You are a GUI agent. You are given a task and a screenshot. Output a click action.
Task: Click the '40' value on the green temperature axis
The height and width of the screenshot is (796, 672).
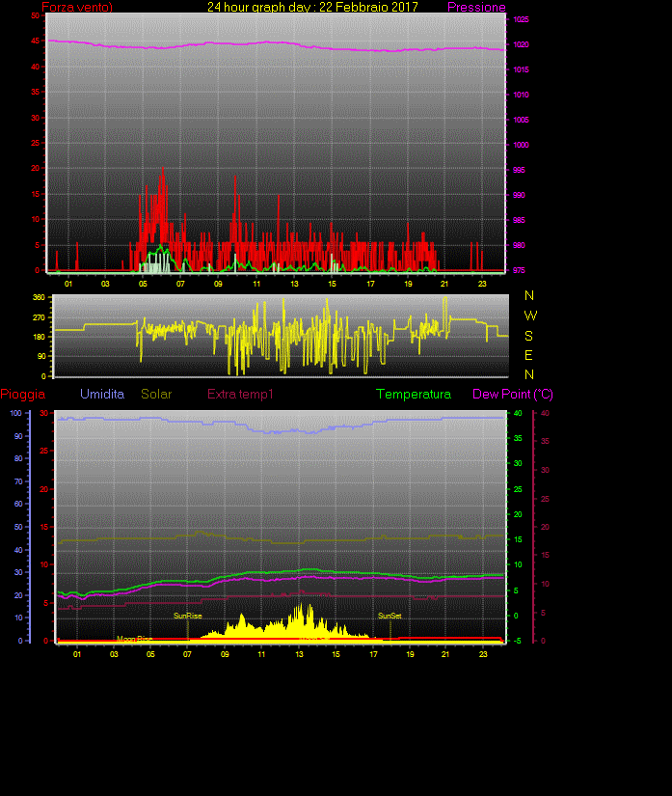(x=518, y=413)
